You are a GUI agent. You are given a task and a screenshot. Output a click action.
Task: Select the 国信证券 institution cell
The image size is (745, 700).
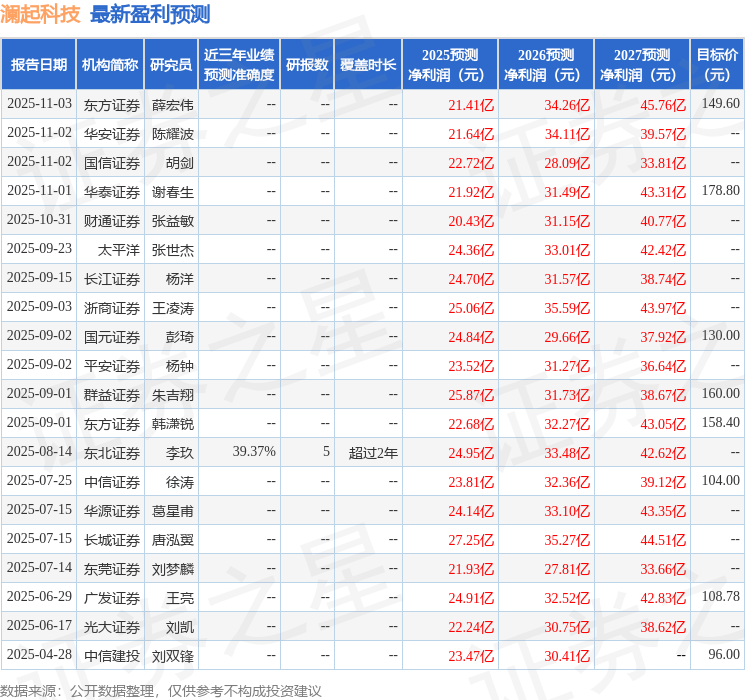click(x=112, y=163)
